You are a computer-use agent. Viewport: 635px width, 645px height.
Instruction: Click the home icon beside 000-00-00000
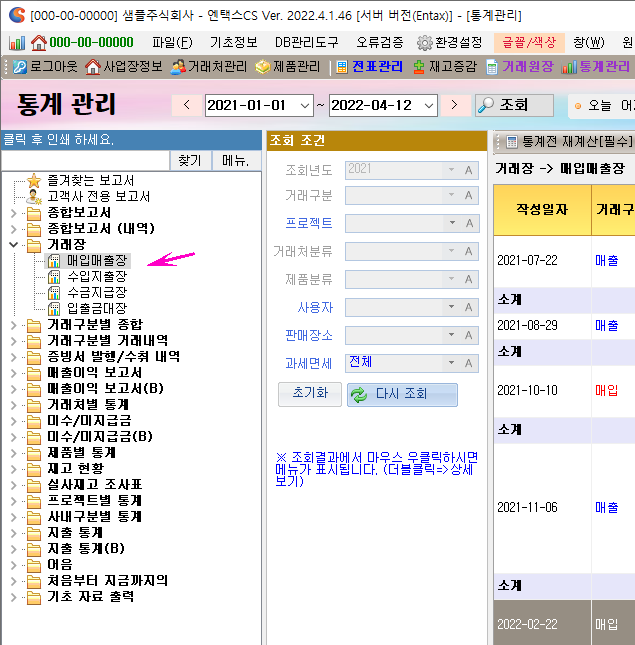pyautogui.click(x=39, y=42)
